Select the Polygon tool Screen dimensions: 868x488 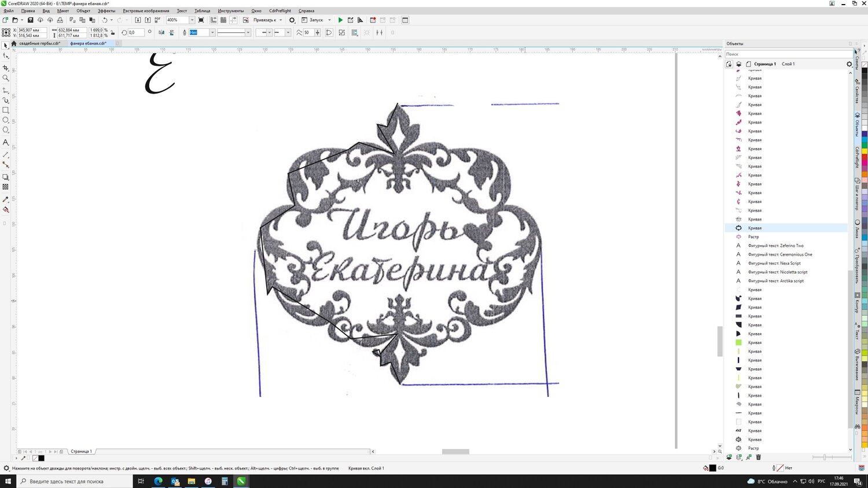pyautogui.click(x=6, y=130)
